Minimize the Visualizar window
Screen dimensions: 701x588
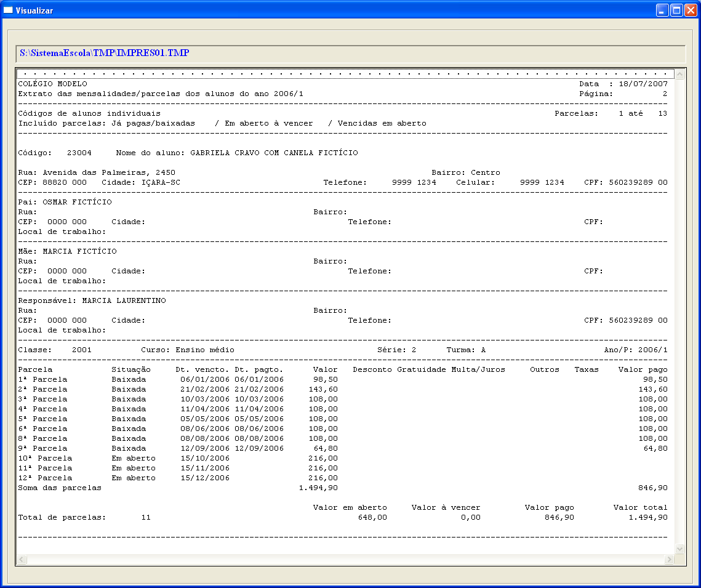tap(662, 10)
